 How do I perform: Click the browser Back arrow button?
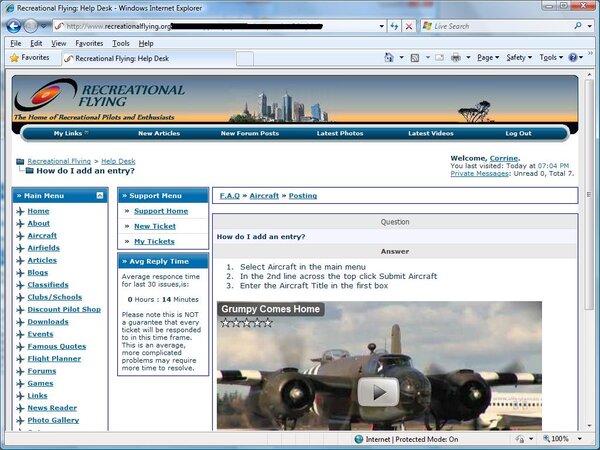[x=17, y=25]
